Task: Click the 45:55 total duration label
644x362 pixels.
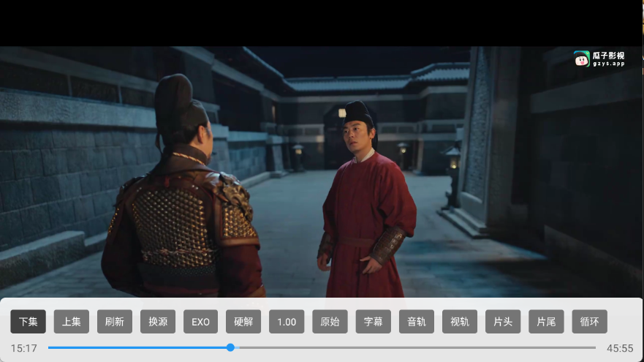Action: pyautogui.click(x=620, y=348)
